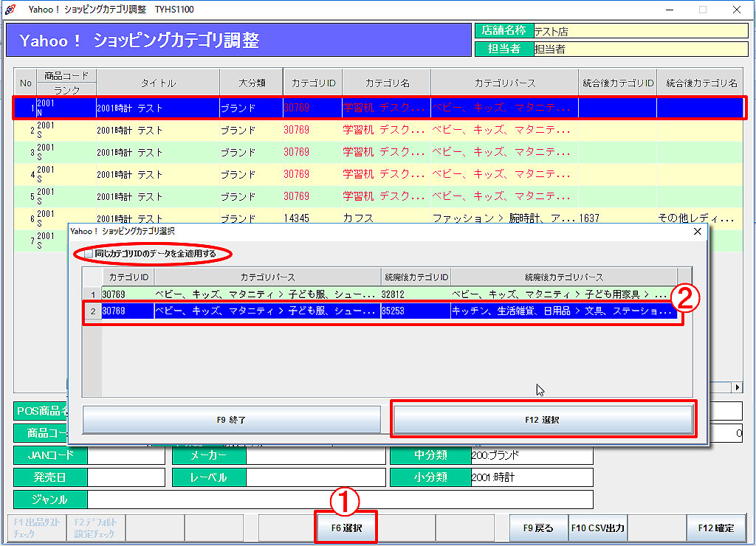
Task: Click the application icon in title bar
Action: tap(10, 10)
